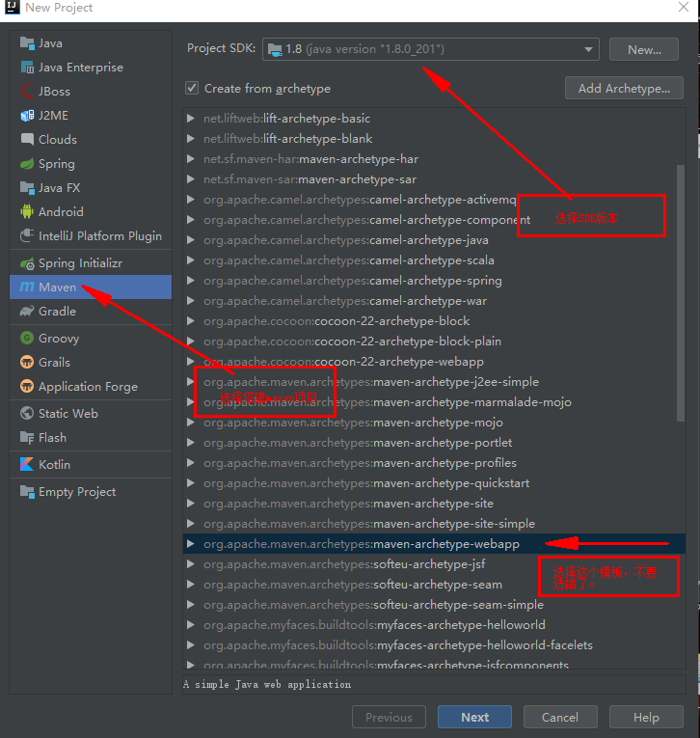Select maven-archetype-sar row
The width and height of the screenshot is (700, 738).
coord(434,178)
